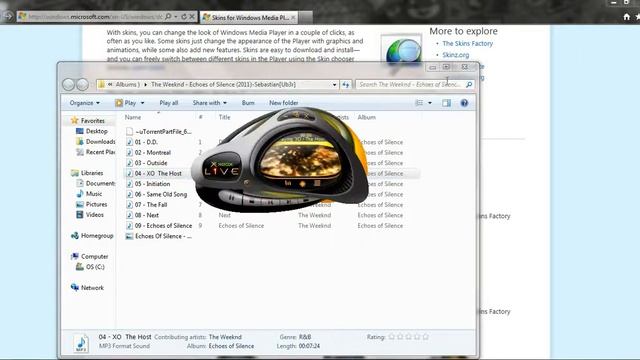The width and height of the screenshot is (640, 360).
Task: Rate the song with the fifth star
Action: [x=426, y=337]
